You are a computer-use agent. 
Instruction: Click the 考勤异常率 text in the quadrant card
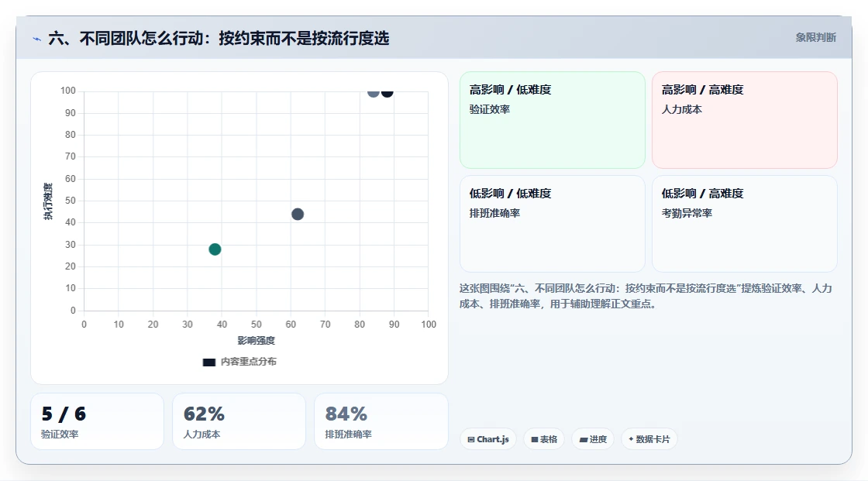click(x=687, y=213)
